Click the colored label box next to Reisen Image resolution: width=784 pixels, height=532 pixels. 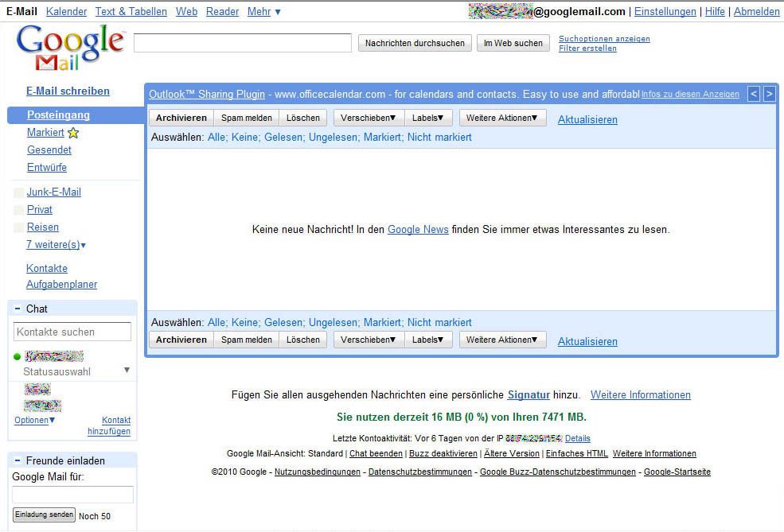[x=17, y=227]
